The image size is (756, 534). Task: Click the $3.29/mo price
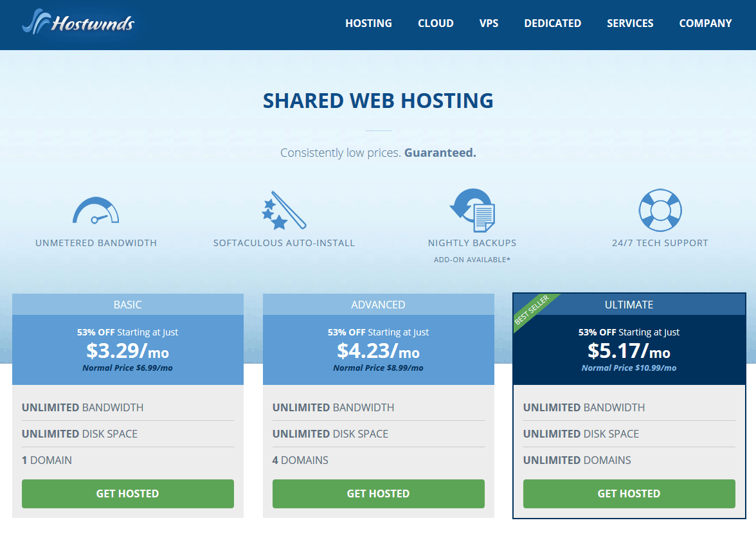[128, 351]
